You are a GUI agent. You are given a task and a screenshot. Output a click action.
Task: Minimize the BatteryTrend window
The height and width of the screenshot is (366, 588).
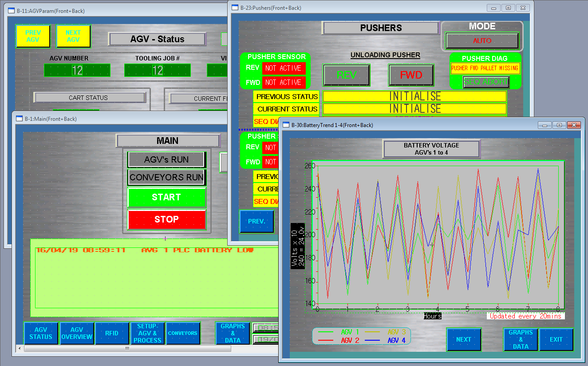point(545,125)
